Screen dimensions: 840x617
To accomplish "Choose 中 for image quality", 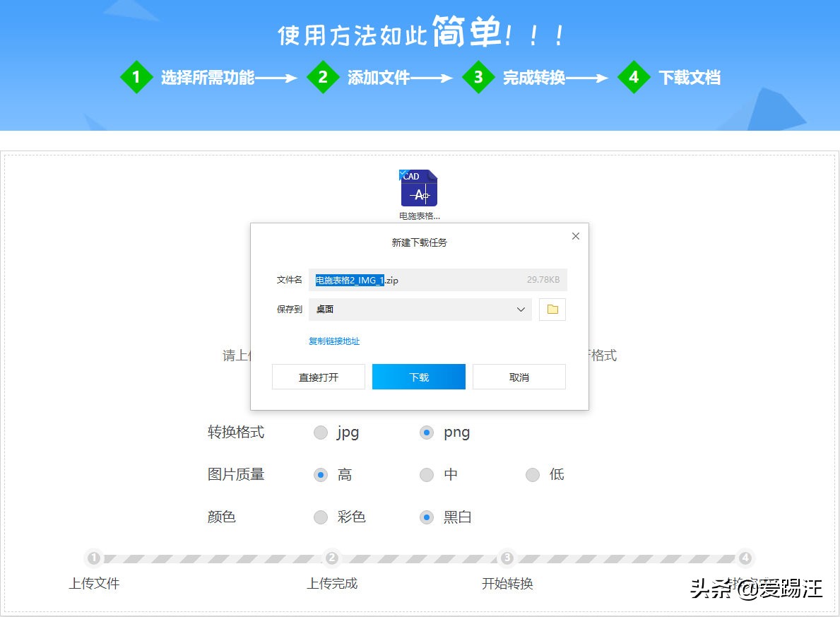I will click(427, 474).
